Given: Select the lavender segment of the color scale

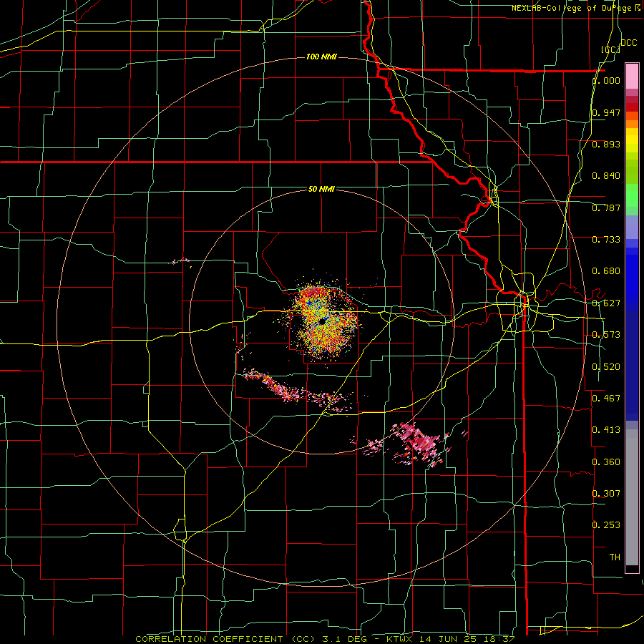Looking at the screenshot, I should (x=632, y=228).
